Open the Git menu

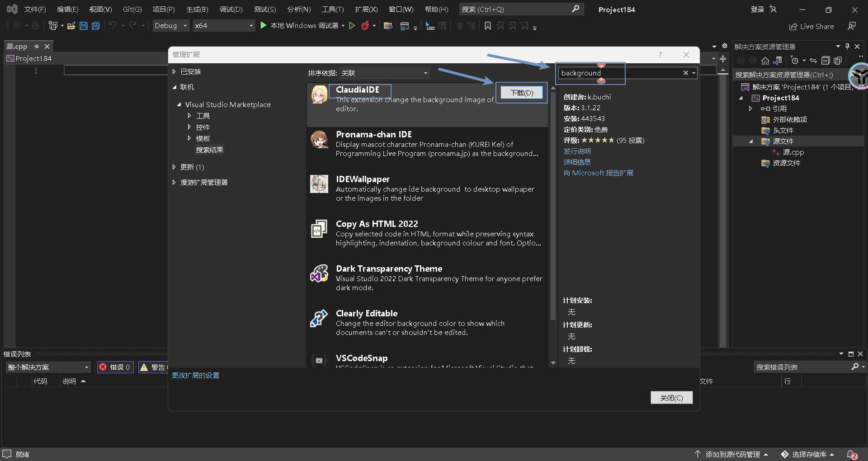click(132, 9)
